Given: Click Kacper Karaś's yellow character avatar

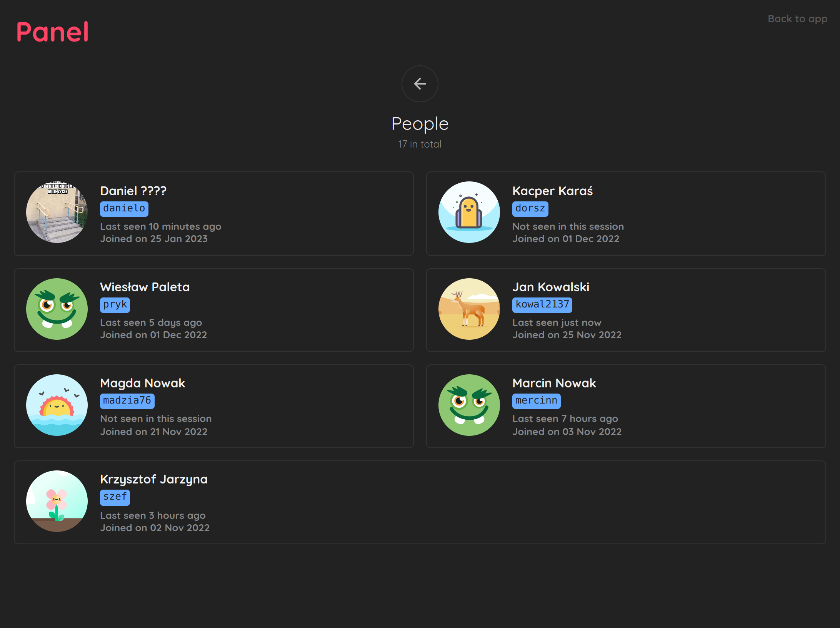Looking at the screenshot, I should pos(469,212).
